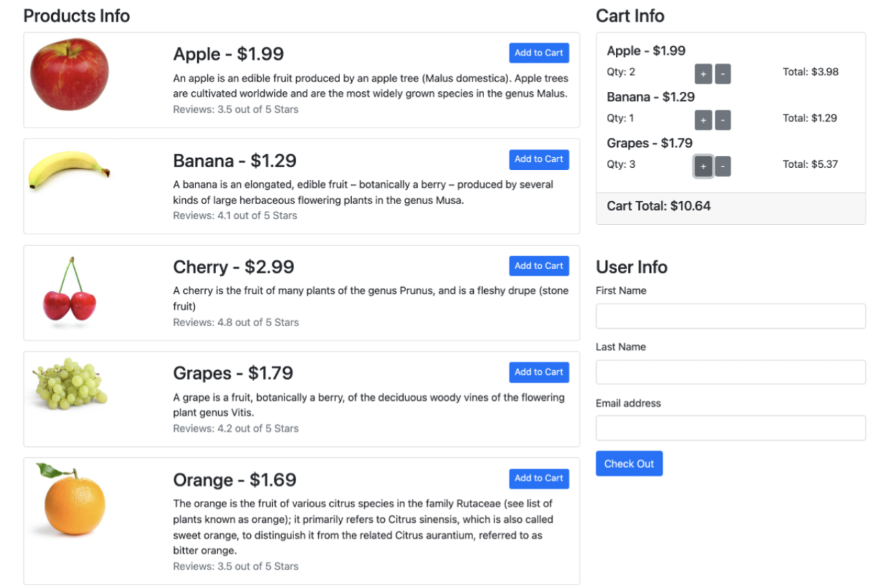Increase Banana quantity with plus button
Viewport: 886px width, 588px height.
703,120
